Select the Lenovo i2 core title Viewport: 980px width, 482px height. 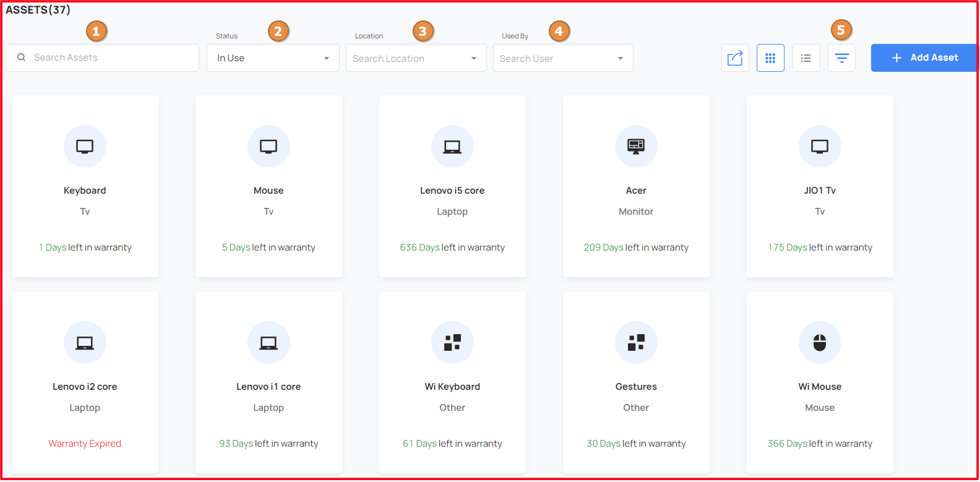pyautogui.click(x=85, y=387)
